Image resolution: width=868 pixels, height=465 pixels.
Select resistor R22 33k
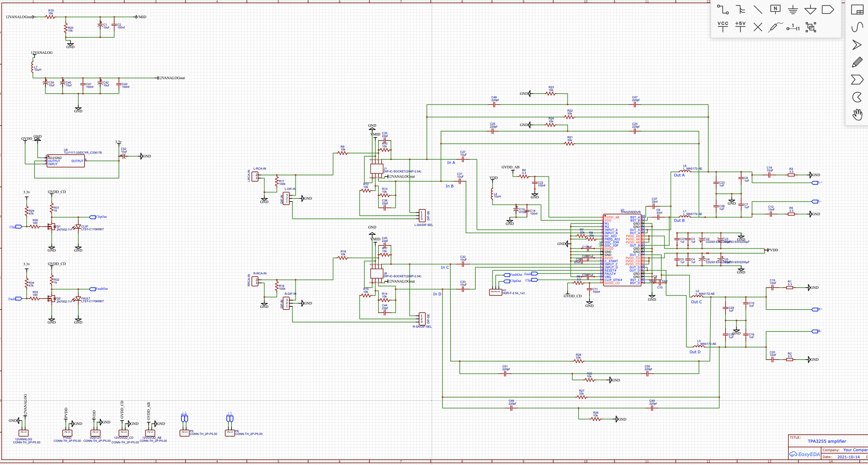pos(569,117)
